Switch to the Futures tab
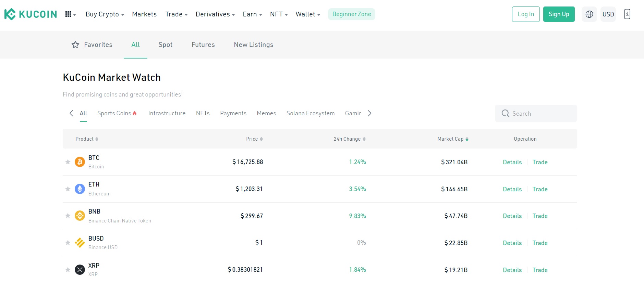 [x=203, y=44]
